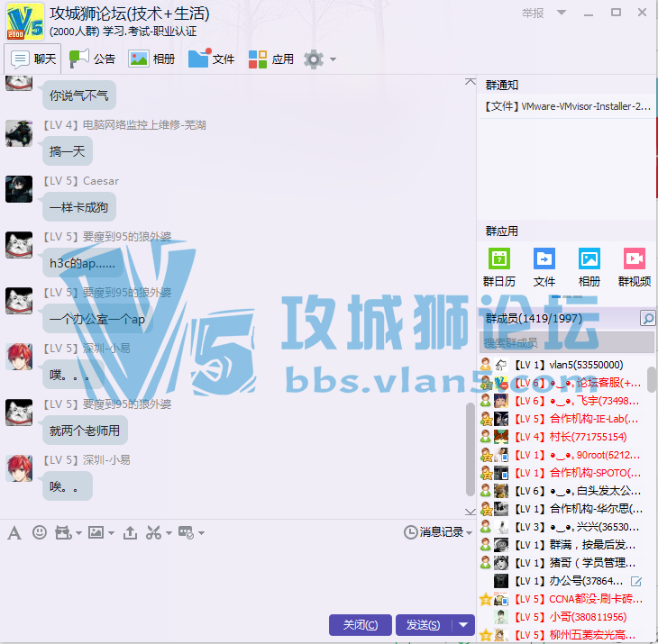The height and width of the screenshot is (644, 658).
Task: Expand the message options icon's dropdown arrow
Action: point(201,533)
